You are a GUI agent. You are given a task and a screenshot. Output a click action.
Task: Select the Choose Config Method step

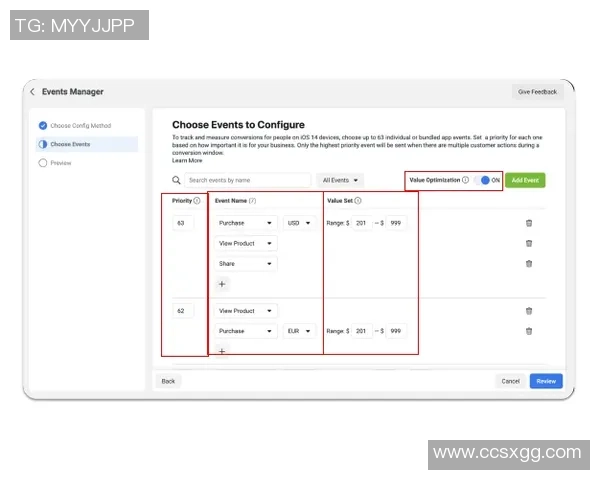point(43,126)
